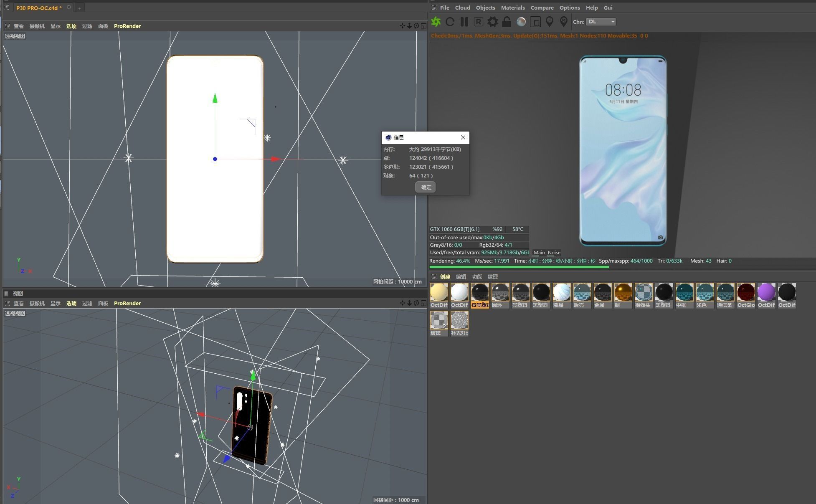
Task: Open material manager 编辑 menu
Action: click(461, 276)
